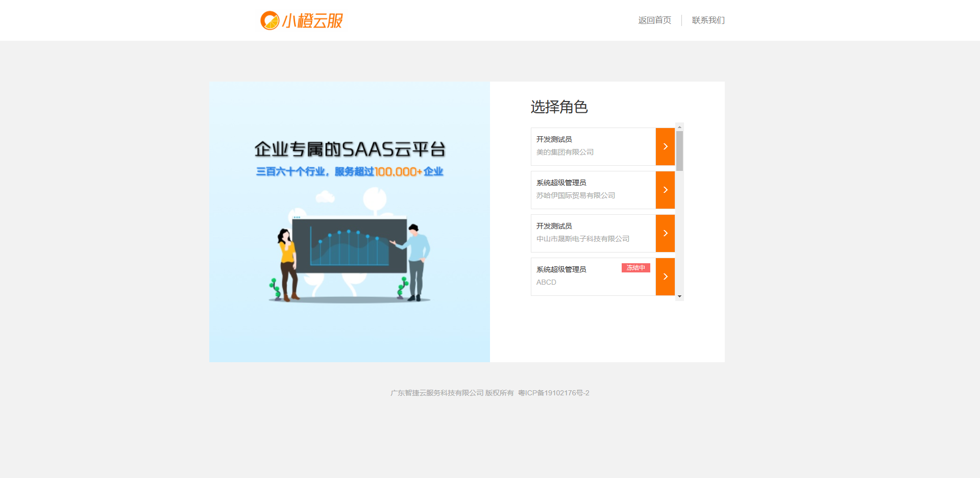980x478 pixels.
Task: Click the 企业专属的SAAS云平台 banner headline
Action: 350,149
